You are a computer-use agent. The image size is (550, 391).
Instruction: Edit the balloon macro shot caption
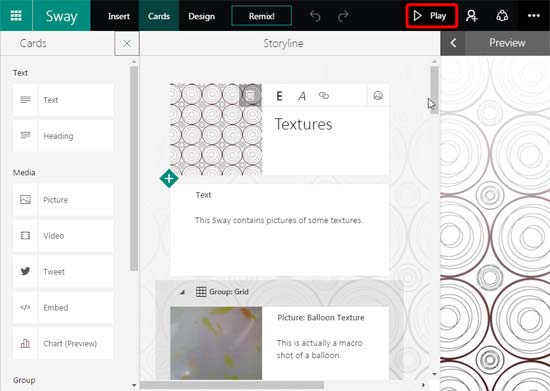point(320,349)
